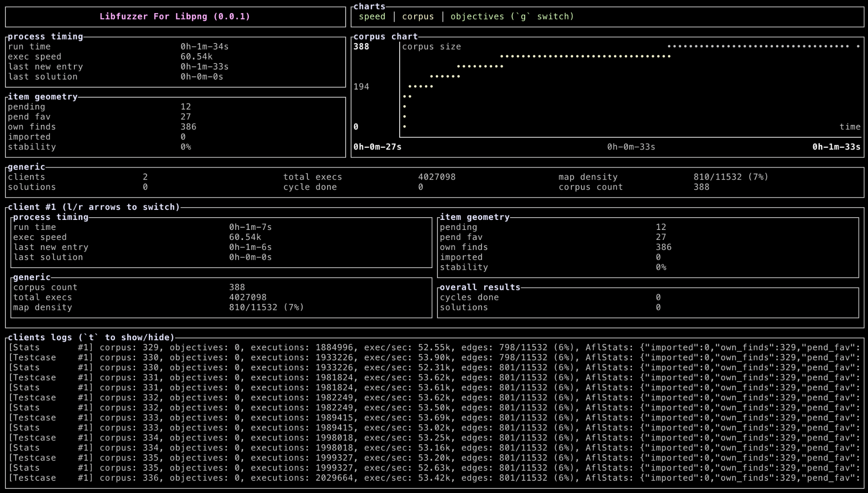Click the Stats log line with exec/sec 52.63k
This screenshot has width=868, height=493.
point(434,468)
